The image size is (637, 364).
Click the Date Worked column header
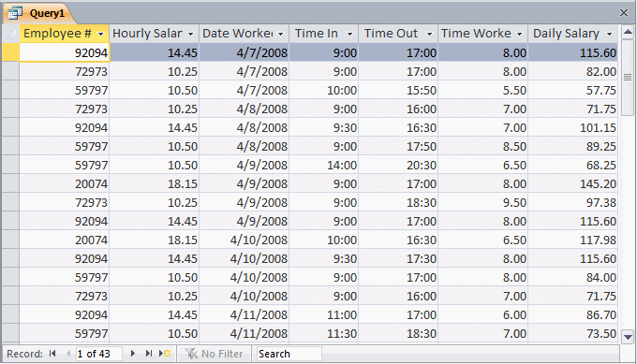coord(244,34)
